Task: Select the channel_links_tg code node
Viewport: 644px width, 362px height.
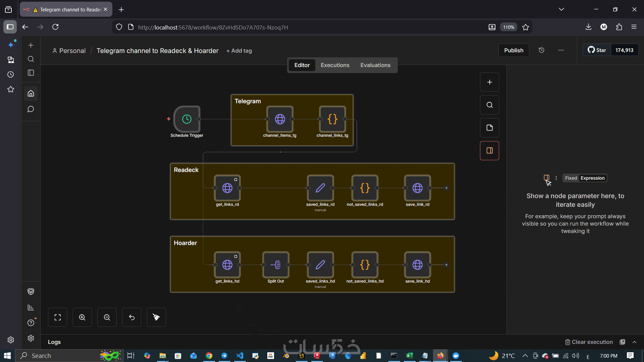Action: pos(332,119)
